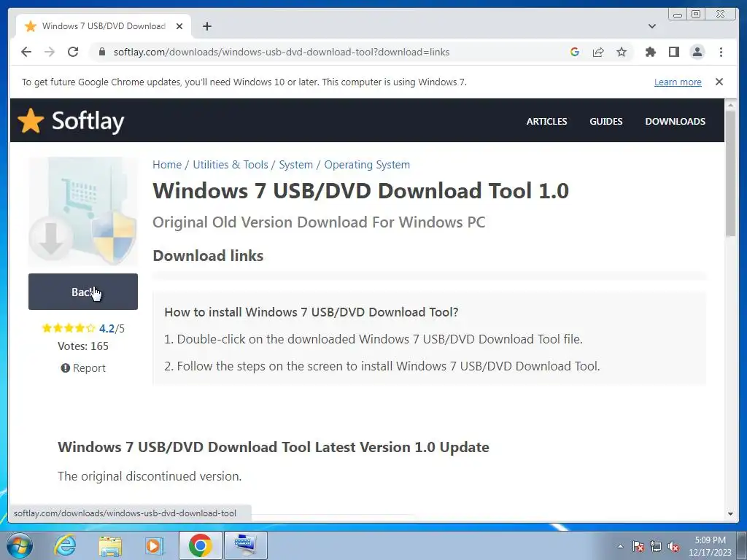Click the volume speaker tray icon
This screenshot has width=747, height=560.
(673, 546)
